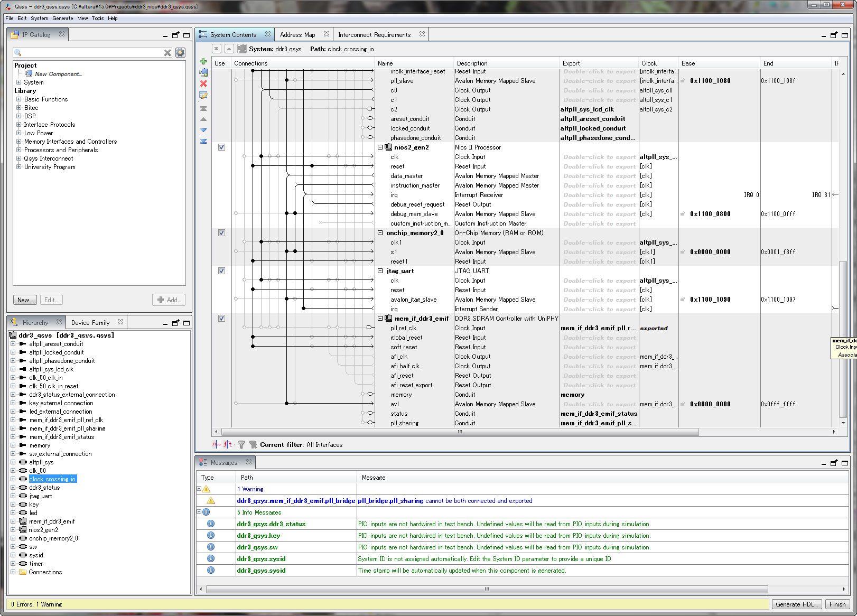Image resolution: width=857 pixels, height=616 pixels.
Task: Click the filter funnel icon
Action: pos(241,445)
